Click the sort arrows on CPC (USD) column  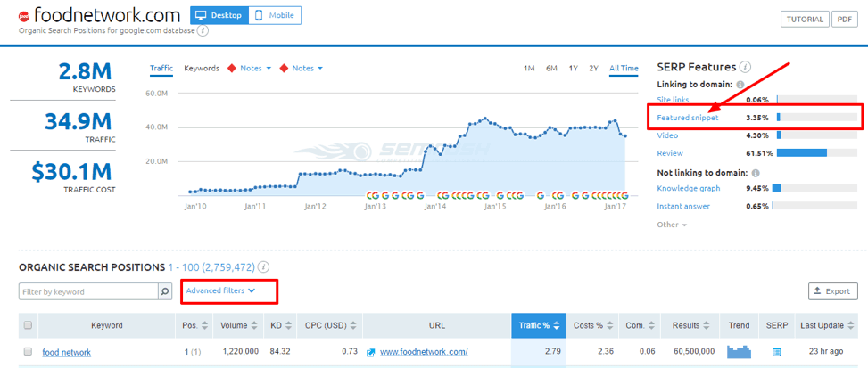pos(352,325)
